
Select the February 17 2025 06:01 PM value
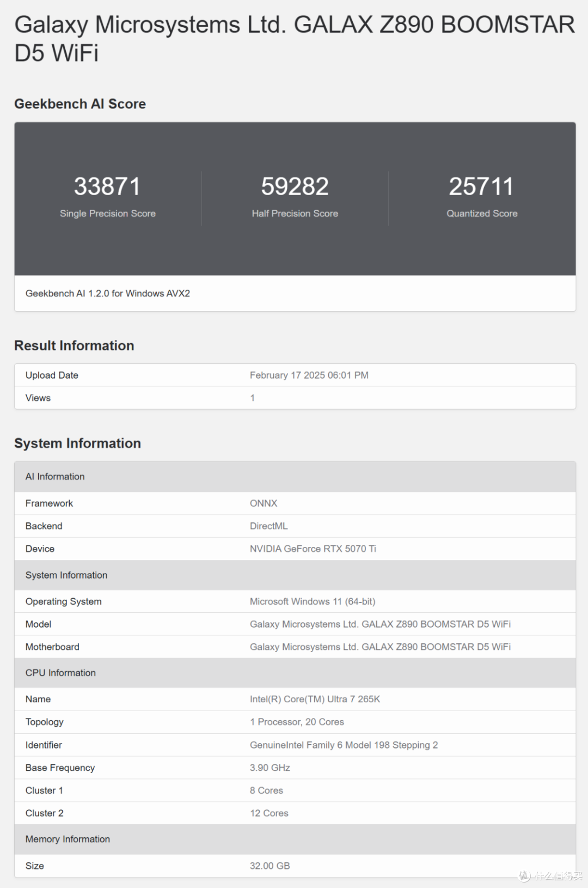tap(309, 375)
